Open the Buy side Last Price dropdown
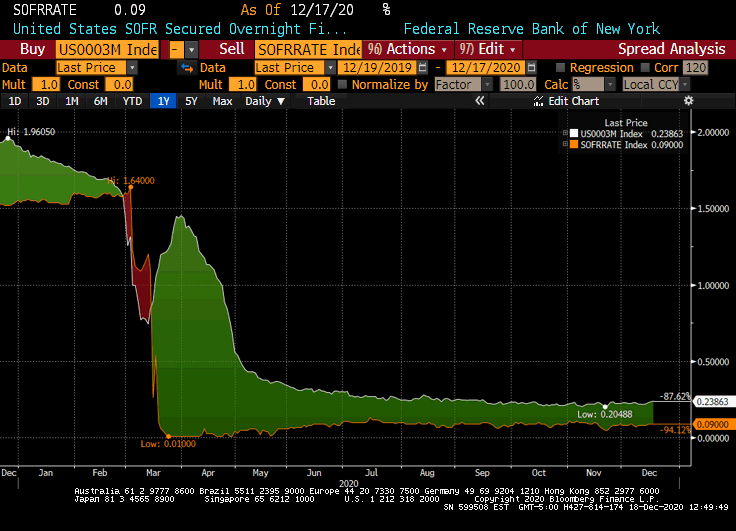This screenshot has width=736, height=531. (x=132, y=68)
